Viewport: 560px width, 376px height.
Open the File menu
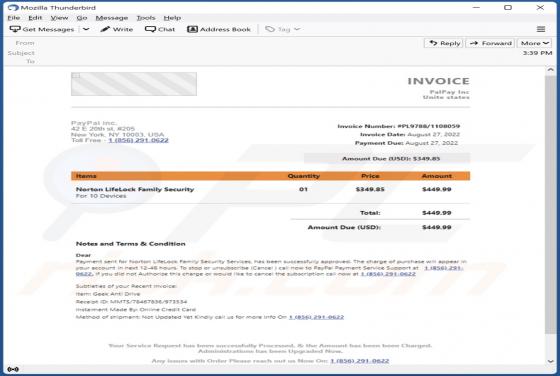14,18
